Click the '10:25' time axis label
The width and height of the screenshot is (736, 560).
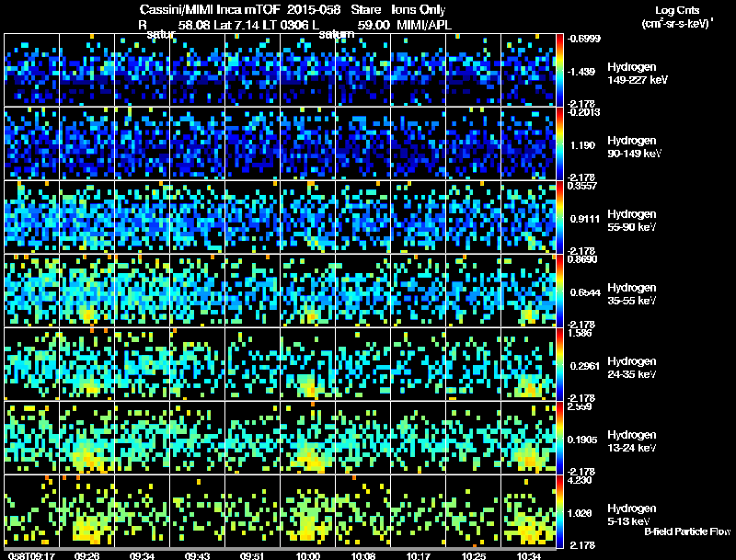pos(473,556)
